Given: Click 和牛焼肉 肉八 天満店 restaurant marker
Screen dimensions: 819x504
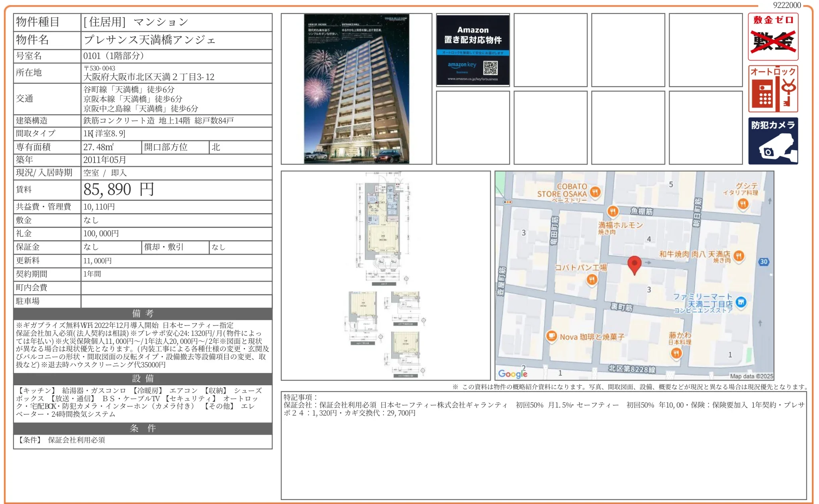Looking at the screenshot, I should click(x=739, y=256).
